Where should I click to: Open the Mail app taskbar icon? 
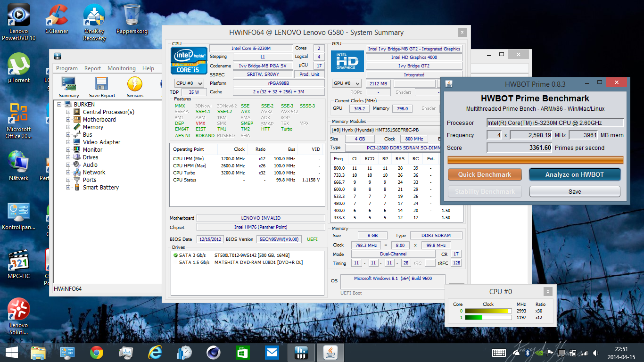[x=272, y=353]
